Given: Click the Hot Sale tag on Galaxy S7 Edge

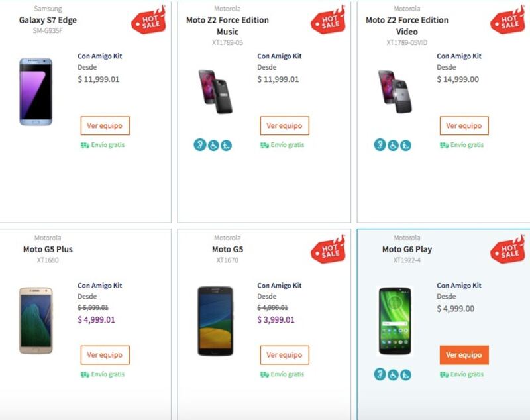Looking at the screenshot, I should click(x=148, y=21).
